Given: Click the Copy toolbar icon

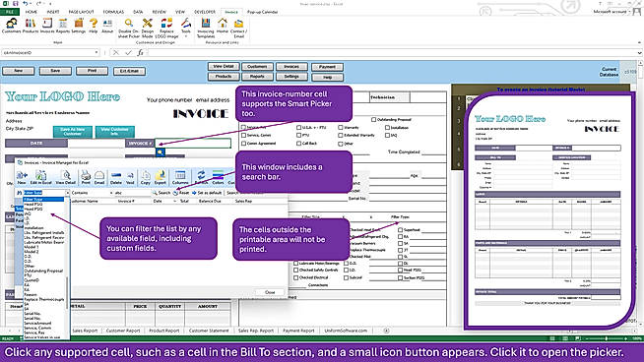Looking at the screenshot, I should [x=146, y=177].
